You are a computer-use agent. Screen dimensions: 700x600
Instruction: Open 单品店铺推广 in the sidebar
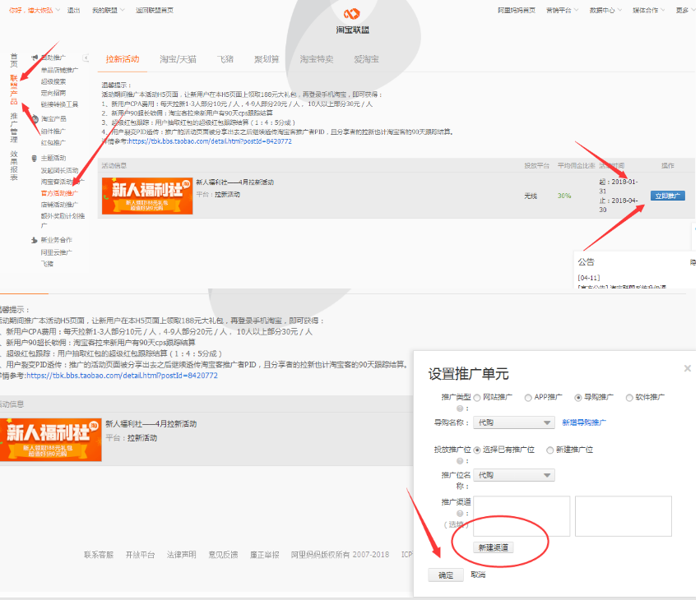point(59,70)
